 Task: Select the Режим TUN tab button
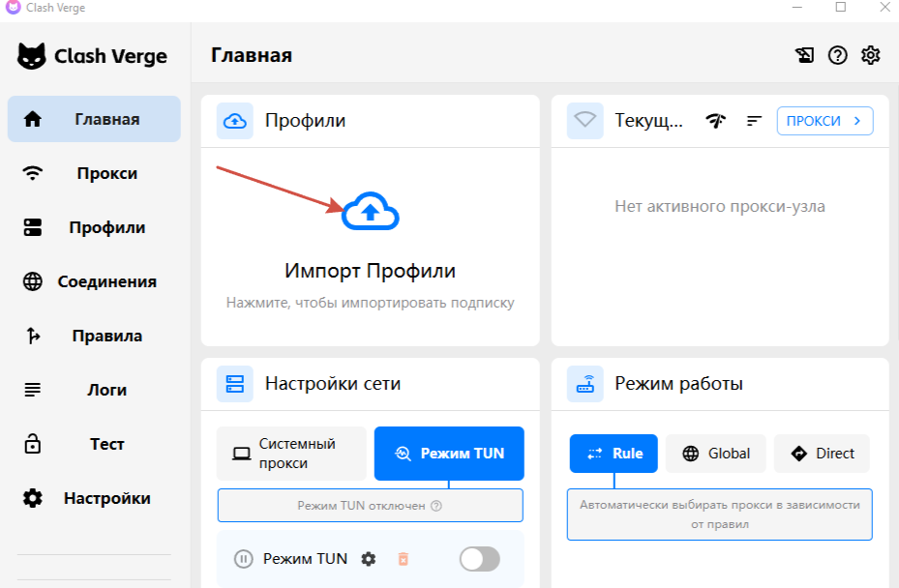pos(449,454)
